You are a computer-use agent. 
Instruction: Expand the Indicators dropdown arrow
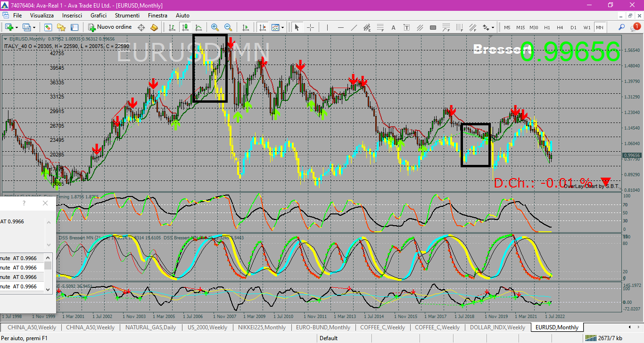(x=283, y=27)
